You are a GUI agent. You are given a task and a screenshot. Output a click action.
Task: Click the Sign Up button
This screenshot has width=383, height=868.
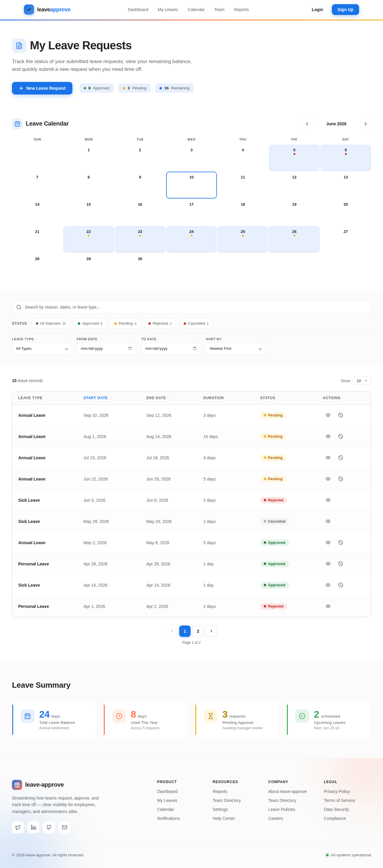point(345,10)
